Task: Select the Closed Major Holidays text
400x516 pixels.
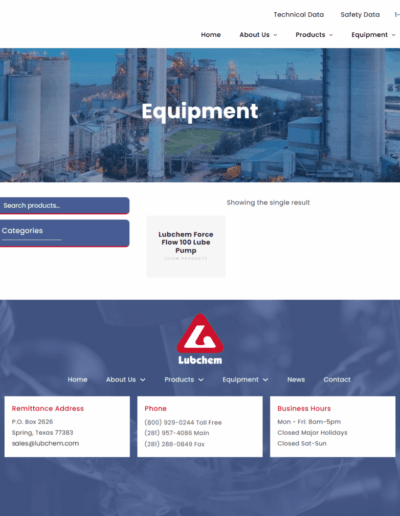Action: 312,433
